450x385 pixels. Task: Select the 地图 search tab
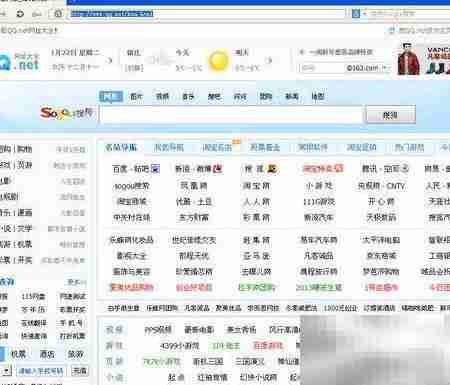318,96
